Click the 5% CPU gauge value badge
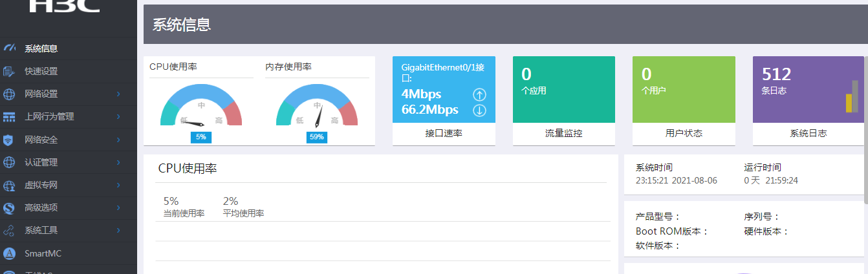This screenshot has height=274, width=868. pyautogui.click(x=201, y=137)
